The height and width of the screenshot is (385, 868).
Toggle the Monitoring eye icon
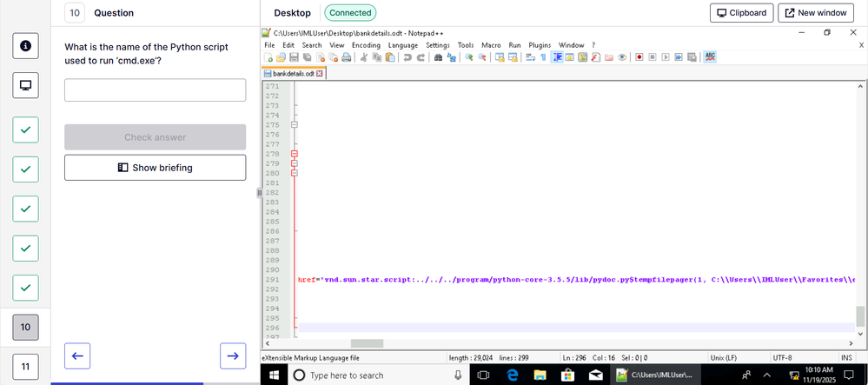[x=622, y=57]
